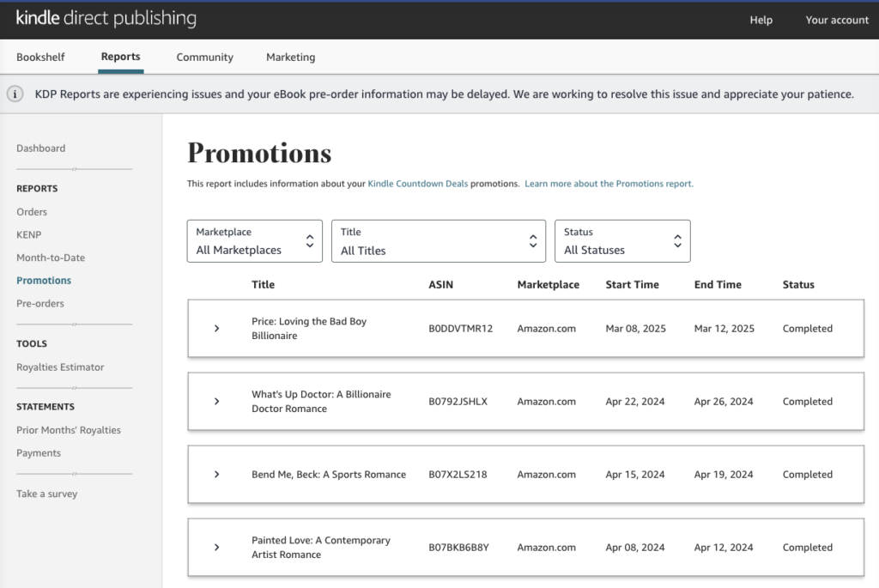
Task: Open the KENP report
Action: [x=28, y=234]
